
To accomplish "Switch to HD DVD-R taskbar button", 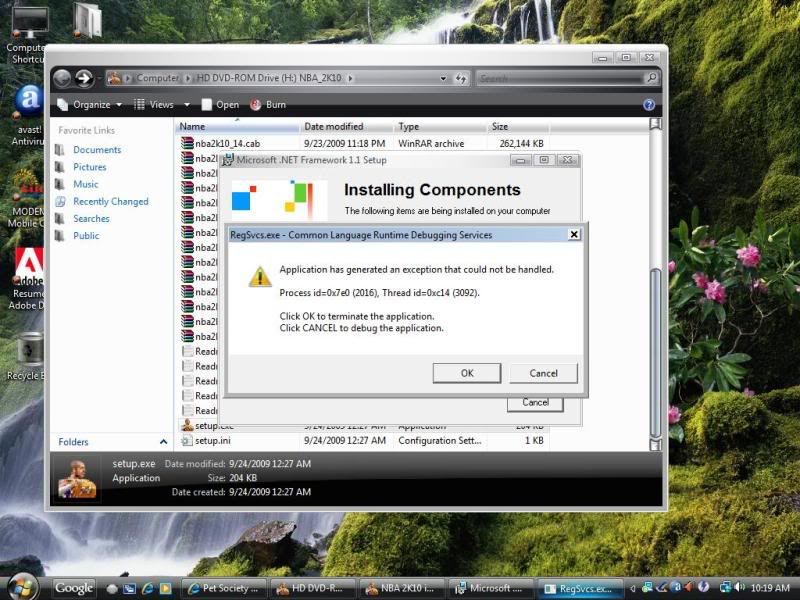I will (312, 588).
